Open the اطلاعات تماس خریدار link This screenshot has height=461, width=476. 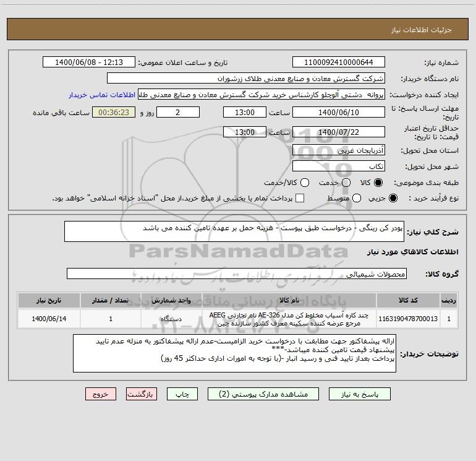coord(102,95)
